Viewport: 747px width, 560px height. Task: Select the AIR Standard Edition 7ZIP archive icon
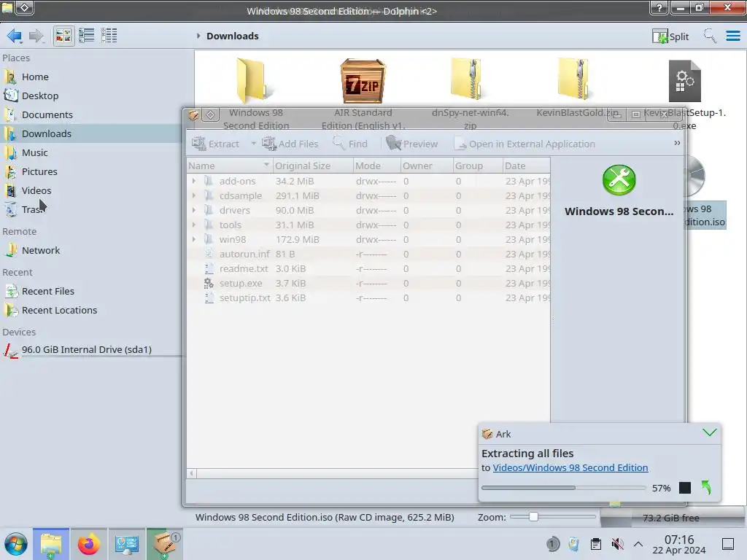pyautogui.click(x=363, y=81)
